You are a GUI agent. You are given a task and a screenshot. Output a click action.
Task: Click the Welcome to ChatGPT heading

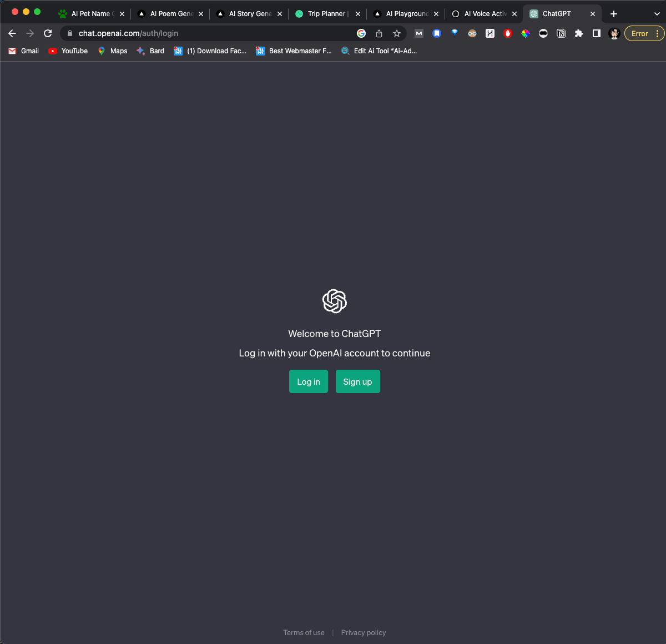[335, 334]
